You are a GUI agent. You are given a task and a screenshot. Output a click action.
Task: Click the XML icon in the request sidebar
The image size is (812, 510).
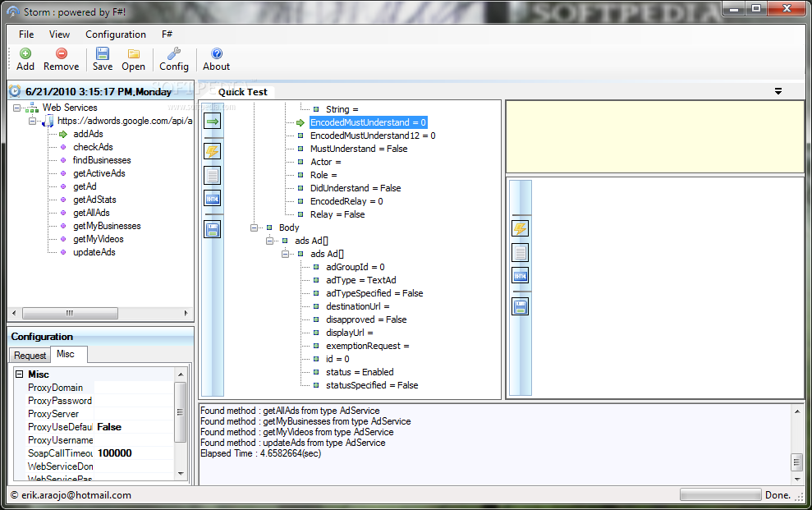pos(213,199)
